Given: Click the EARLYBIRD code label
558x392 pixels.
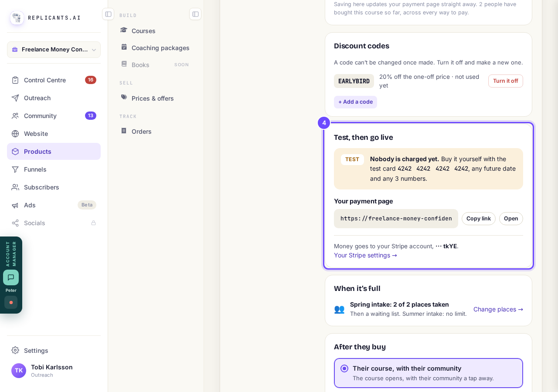Looking at the screenshot, I should tap(354, 81).
